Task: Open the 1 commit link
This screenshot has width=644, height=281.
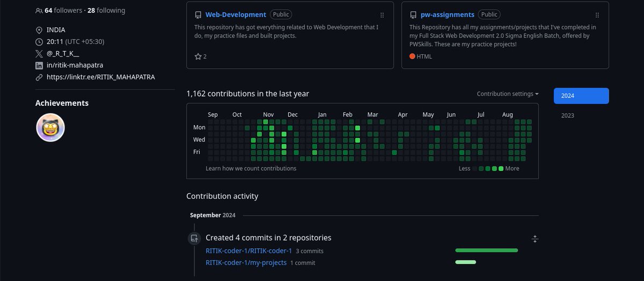Action: [303, 263]
